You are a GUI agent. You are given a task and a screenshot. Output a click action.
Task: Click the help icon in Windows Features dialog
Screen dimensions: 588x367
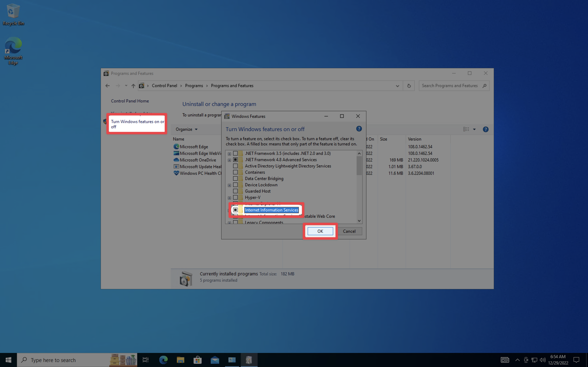(x=359, y=129)
